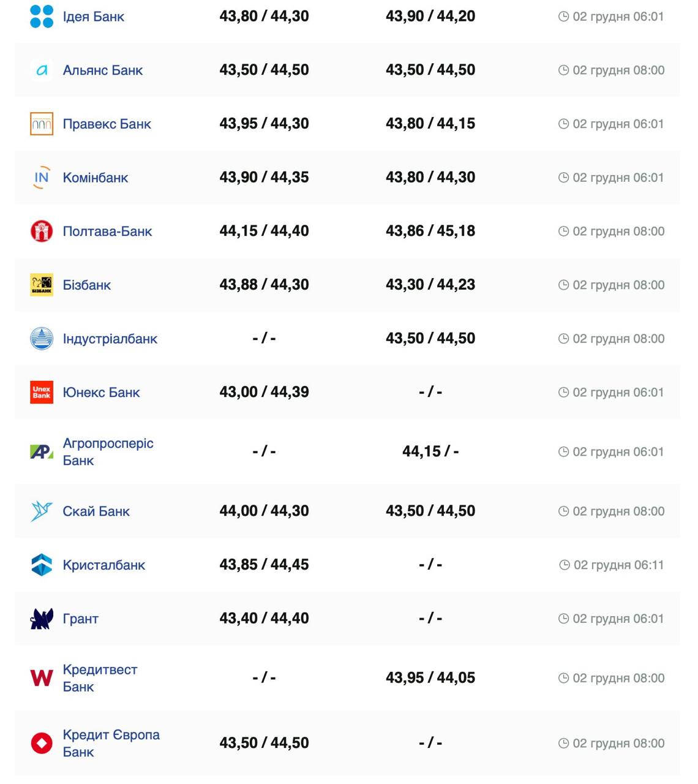Open the Ідея Банк link
Viewport: 698px width, 784px height.
(93, 17)
